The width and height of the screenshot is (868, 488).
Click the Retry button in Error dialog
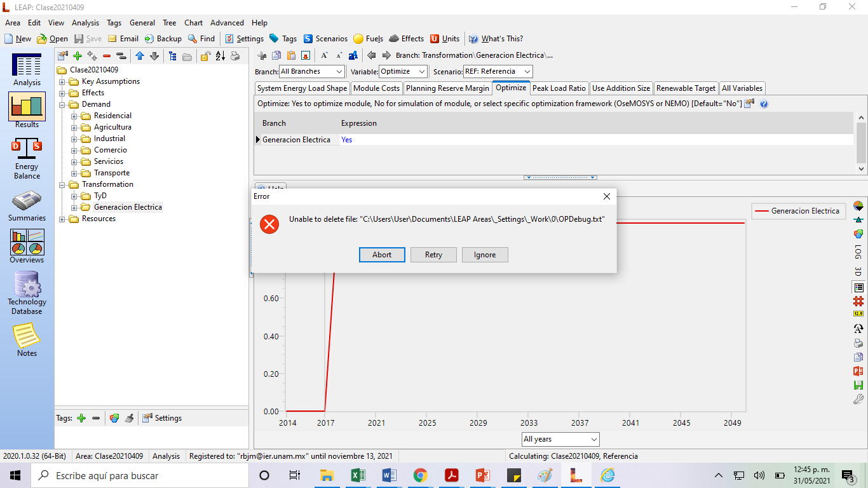click(433, 255)
